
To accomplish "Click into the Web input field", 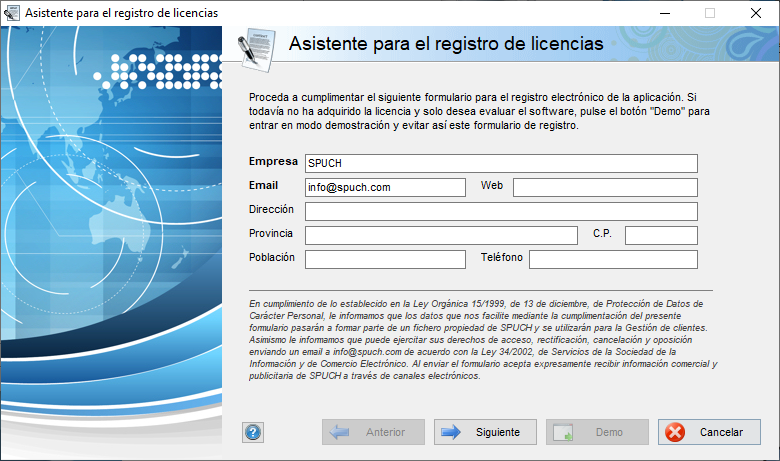I will tap(605, 187).
